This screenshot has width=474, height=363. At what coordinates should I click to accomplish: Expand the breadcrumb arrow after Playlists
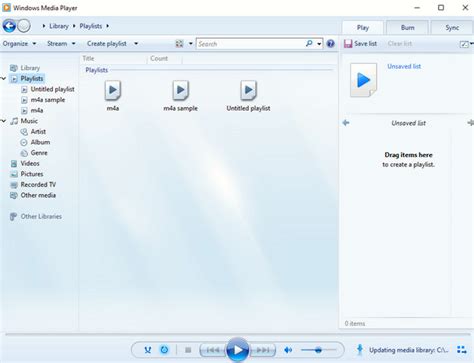tap(107, 26)
